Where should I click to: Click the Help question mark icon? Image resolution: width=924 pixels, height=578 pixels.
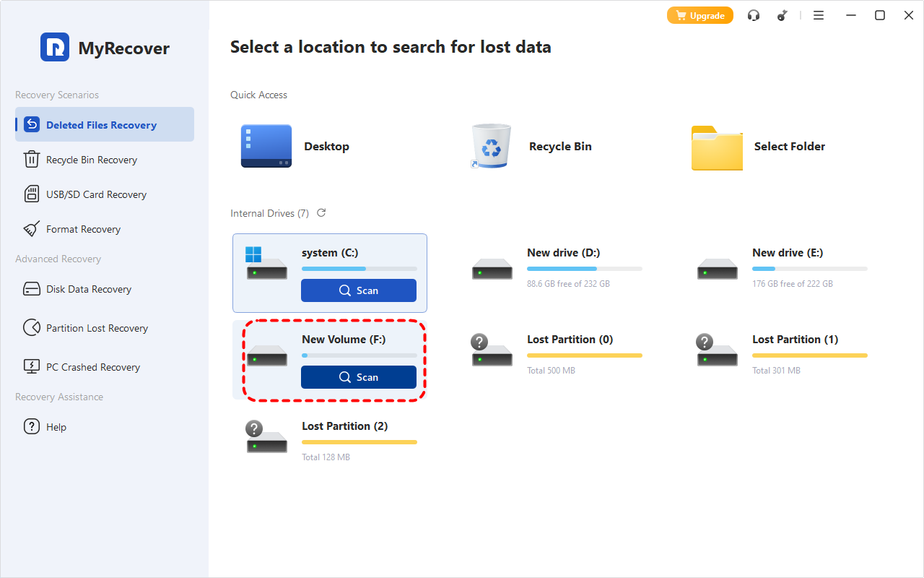[32, 426]
